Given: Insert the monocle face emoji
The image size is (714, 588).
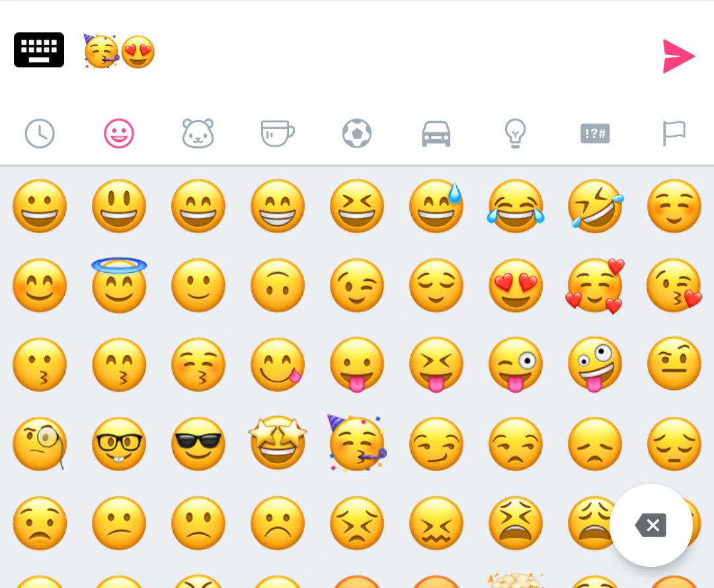Looking at the screenshot, I should coord(40,444).
